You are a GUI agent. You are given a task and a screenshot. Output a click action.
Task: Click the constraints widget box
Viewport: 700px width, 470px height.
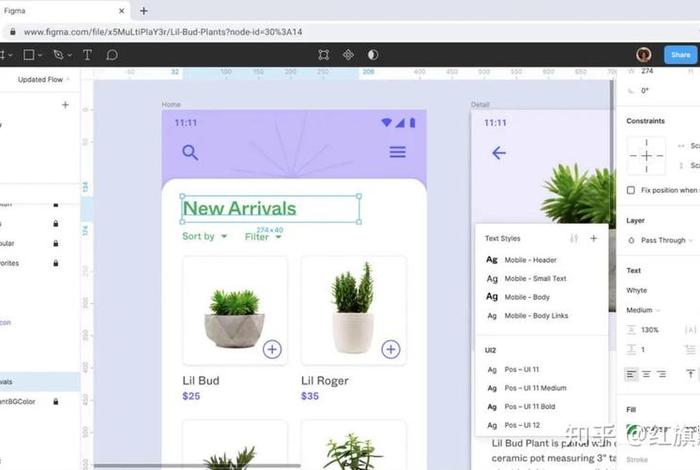[x=646, y=156]
